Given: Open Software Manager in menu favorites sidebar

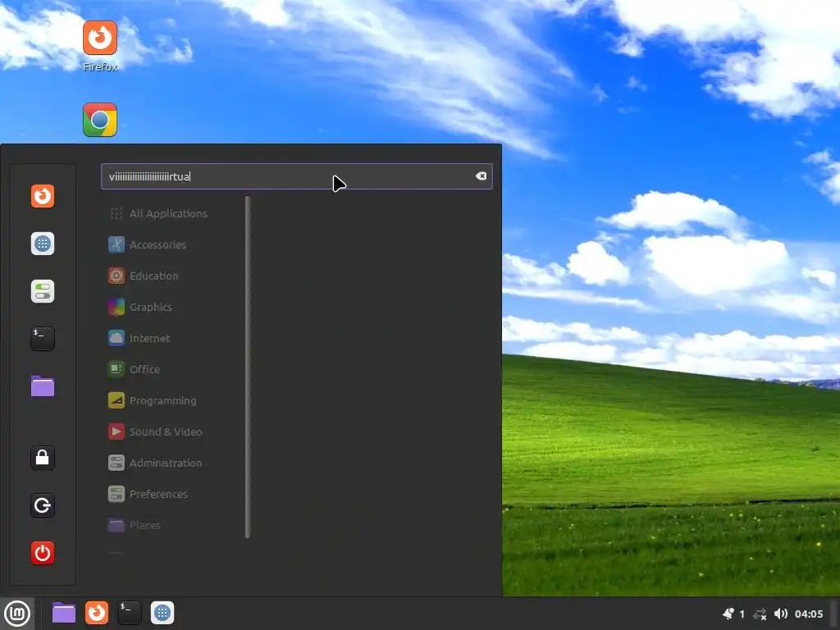Looking at the screenshot, I should [x=43, y=244].
